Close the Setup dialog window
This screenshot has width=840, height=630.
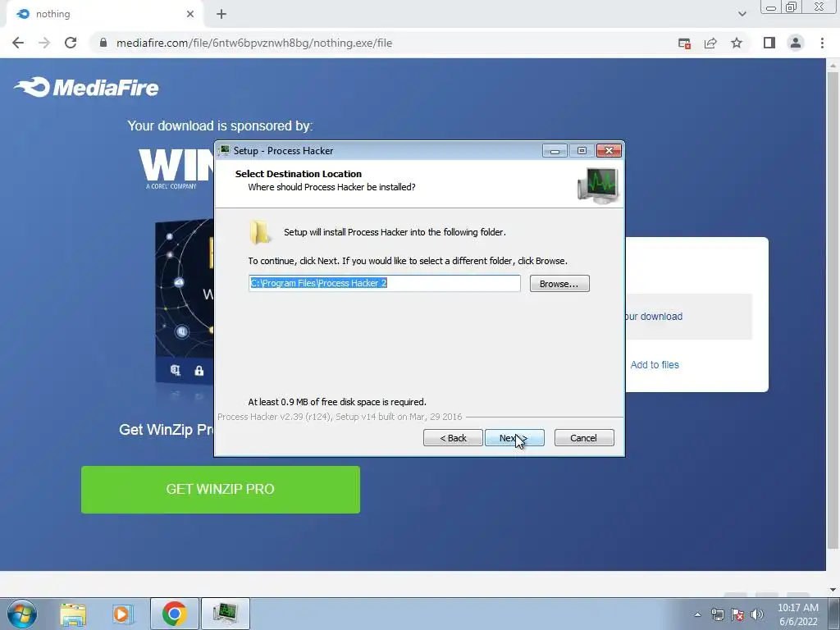pos(609,151)
